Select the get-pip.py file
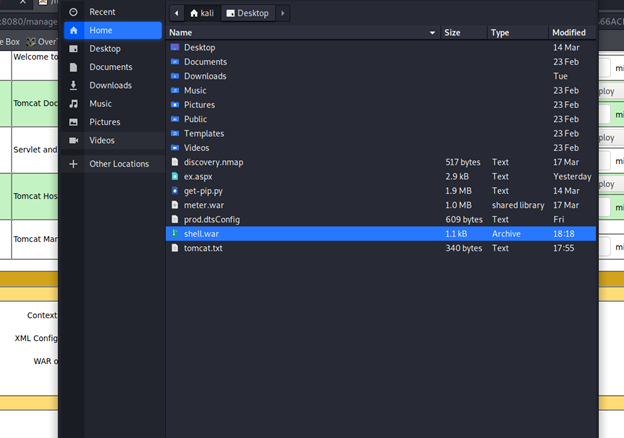 (381, 191)
